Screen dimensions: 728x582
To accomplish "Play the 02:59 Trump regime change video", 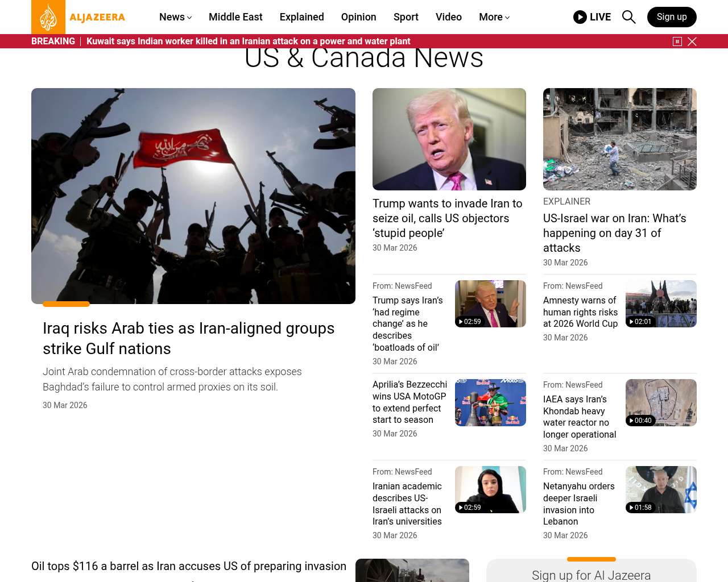I will (490, 304).
